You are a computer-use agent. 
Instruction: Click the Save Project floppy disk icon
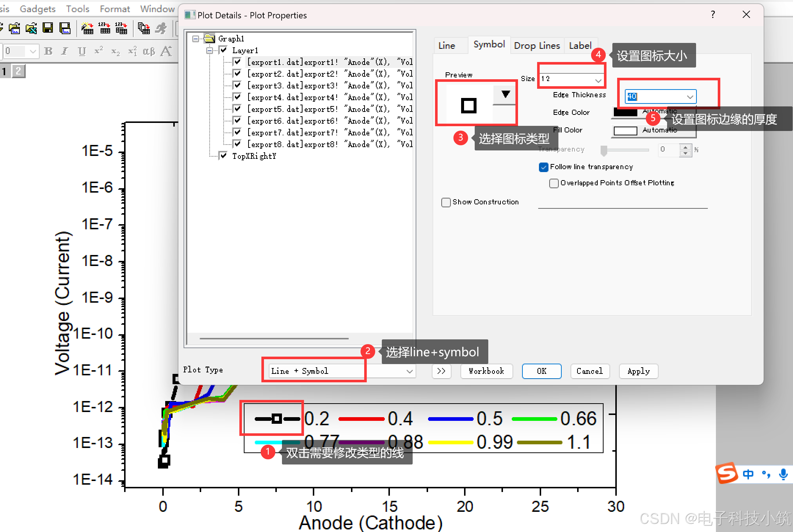tap(48, 28)
